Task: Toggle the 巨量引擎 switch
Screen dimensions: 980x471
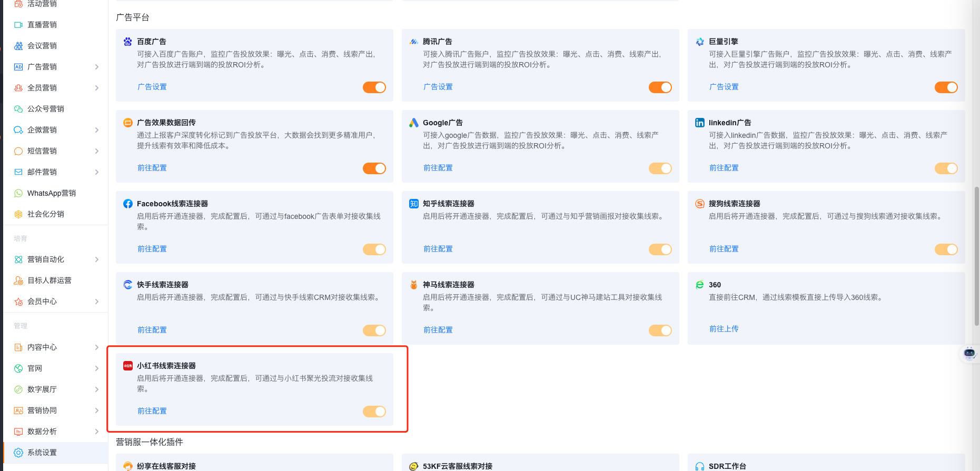Action: pos(946,87)
